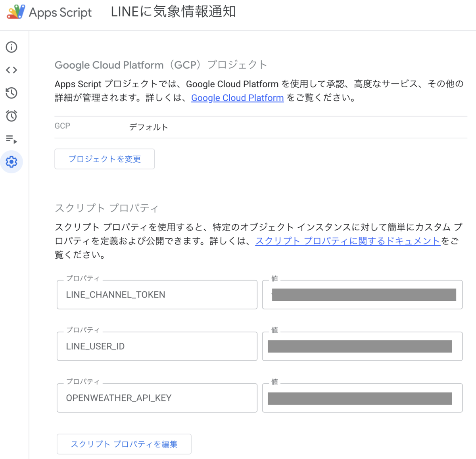Click the value field for OPENWEATHER_API_KEY

coord(363,398)
